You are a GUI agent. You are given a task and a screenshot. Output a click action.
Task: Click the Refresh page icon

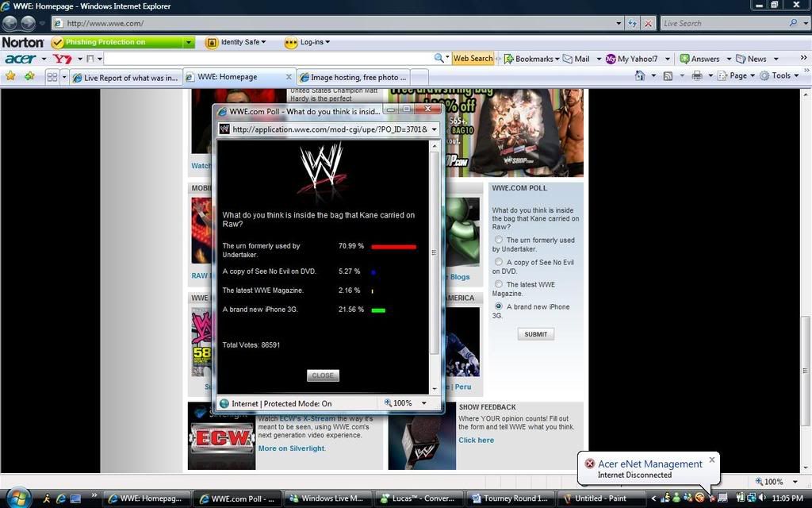pyautogui.click(x=632, y=23)
